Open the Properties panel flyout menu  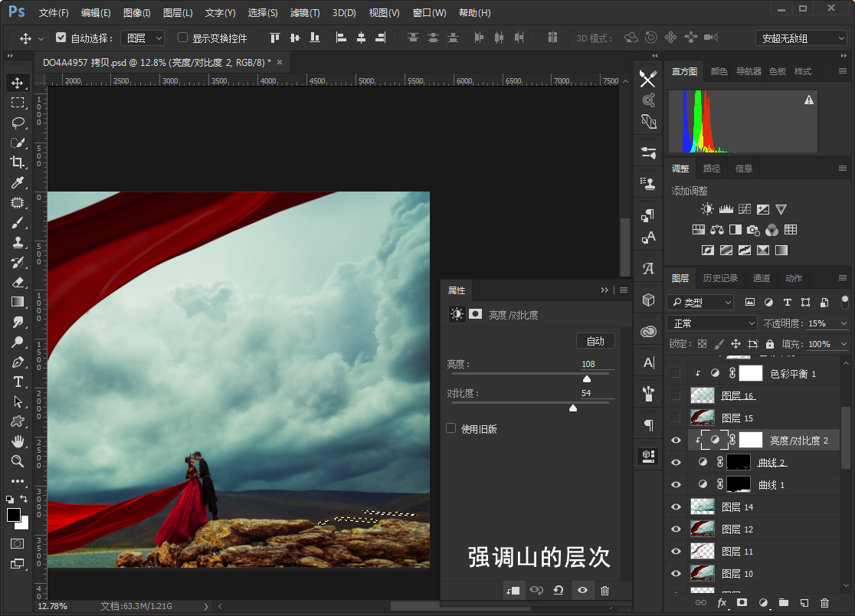[x=624, y=290]
